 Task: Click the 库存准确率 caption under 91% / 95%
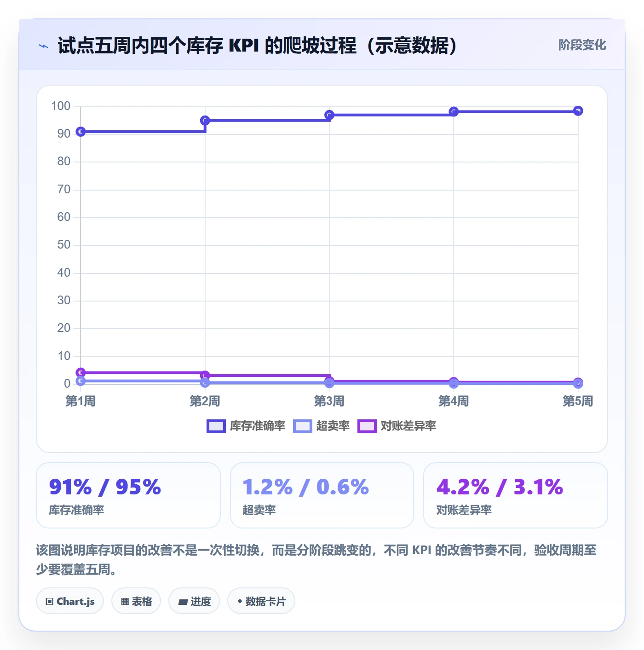coord(76,510)
